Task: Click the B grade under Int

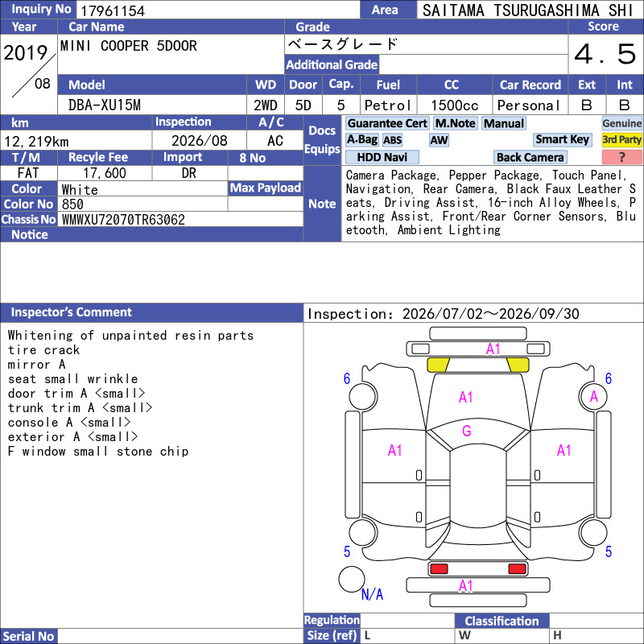Action: pos(625,105)
